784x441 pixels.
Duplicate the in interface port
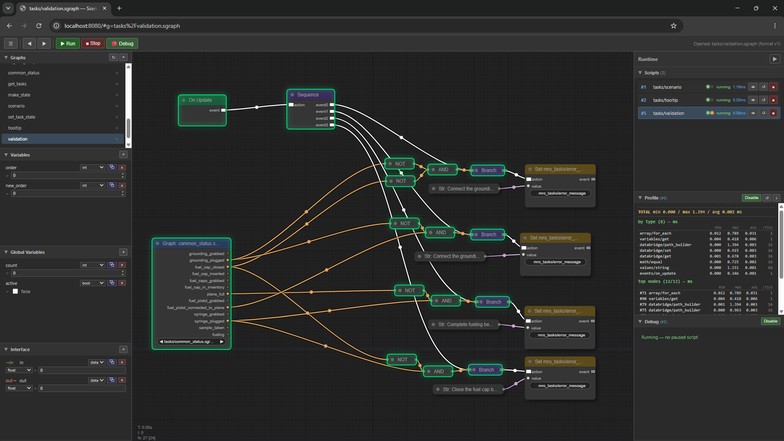[x=112, y=362]
